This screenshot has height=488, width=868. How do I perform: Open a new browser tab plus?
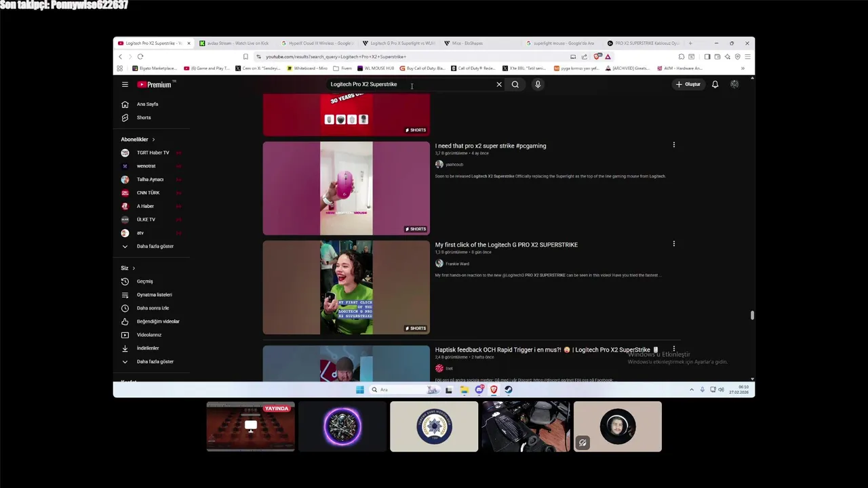690,43
